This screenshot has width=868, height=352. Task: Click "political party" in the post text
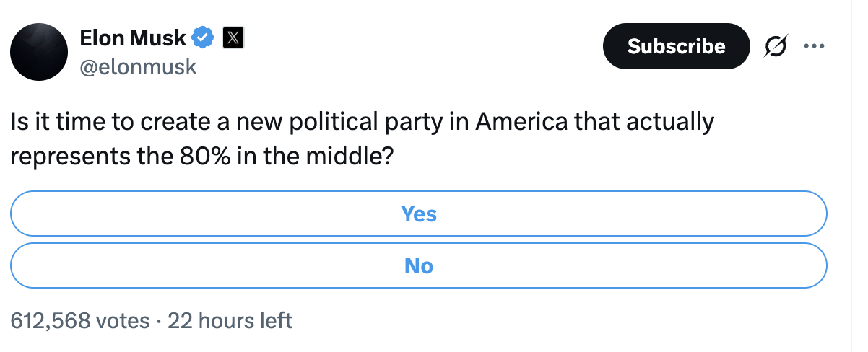pyautogui.click(x=368, y=123)
